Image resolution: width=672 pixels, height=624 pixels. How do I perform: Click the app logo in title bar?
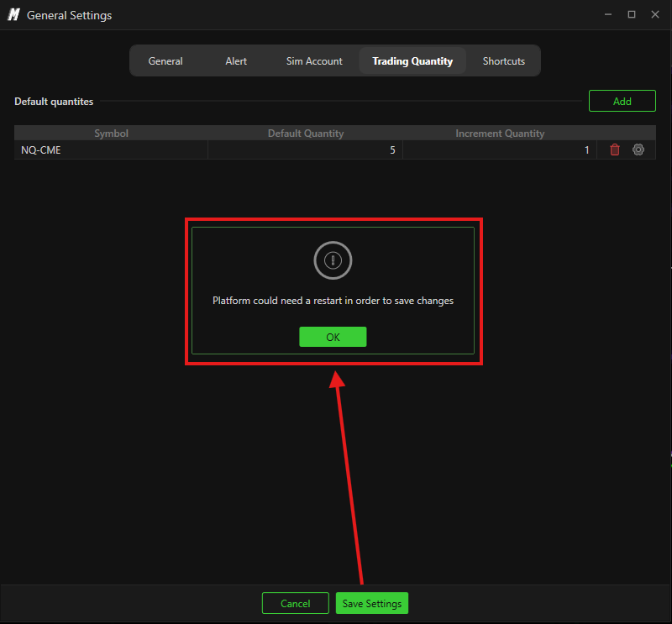pos(13,15)
